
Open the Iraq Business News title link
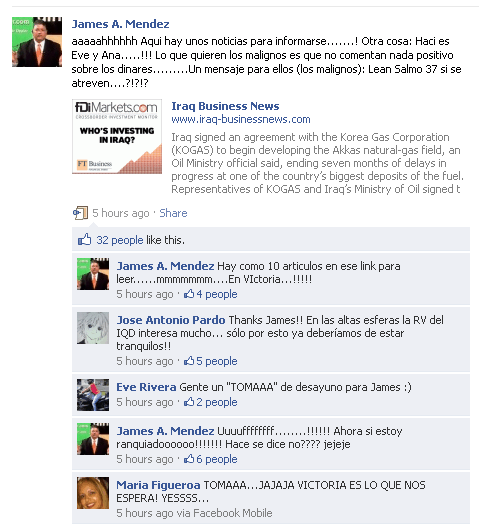225,106
